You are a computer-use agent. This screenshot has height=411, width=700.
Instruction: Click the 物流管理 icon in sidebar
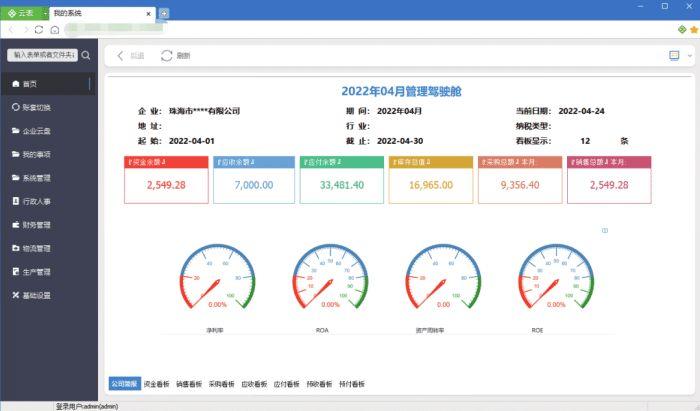(16, 248)
